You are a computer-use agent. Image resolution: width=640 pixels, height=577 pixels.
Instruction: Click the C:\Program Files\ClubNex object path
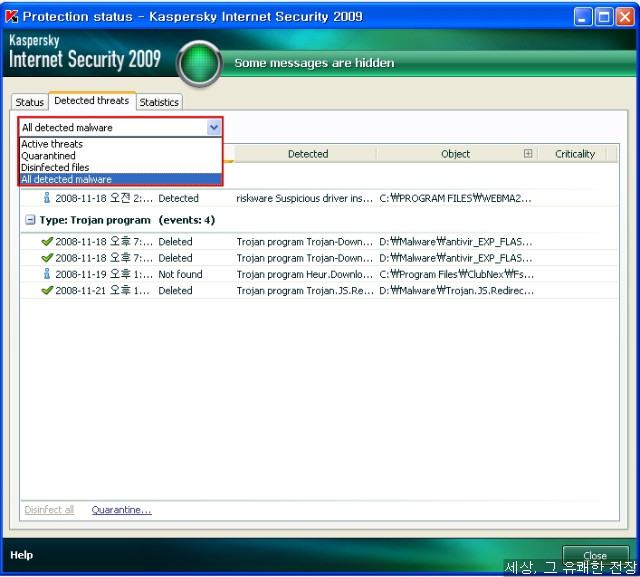pyautogui.click(x=456, y=274)
